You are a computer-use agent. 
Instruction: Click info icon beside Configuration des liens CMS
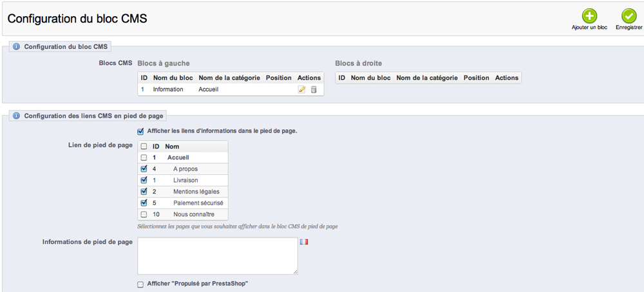pyautogui.click(x=17, y=116)
